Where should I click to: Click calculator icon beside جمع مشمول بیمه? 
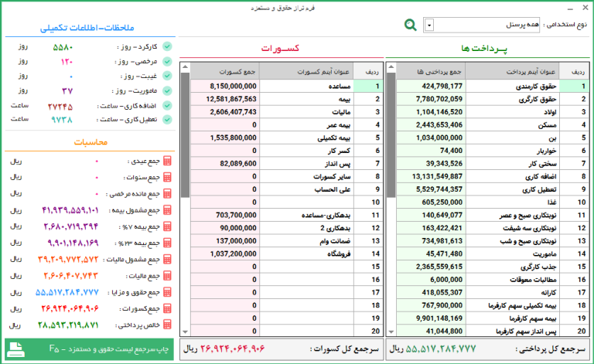pos(167,210)
